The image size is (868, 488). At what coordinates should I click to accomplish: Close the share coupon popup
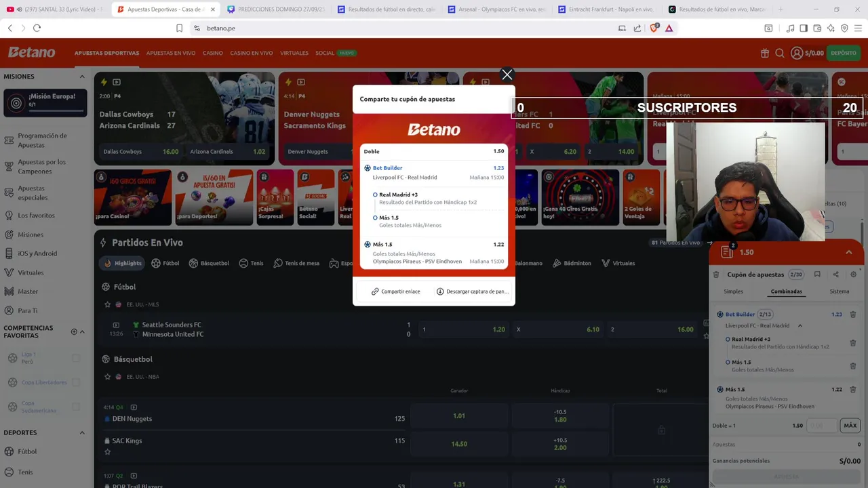(507, 75)
